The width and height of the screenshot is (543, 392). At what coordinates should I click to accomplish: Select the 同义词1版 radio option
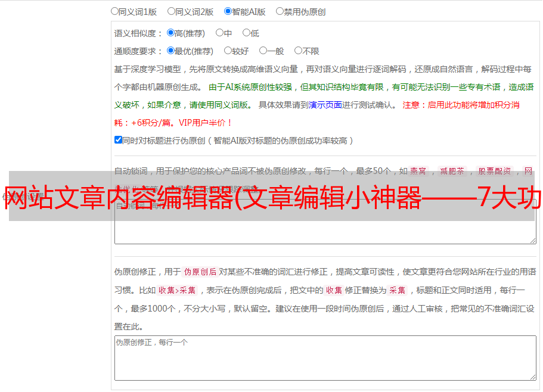coord(114,11)
